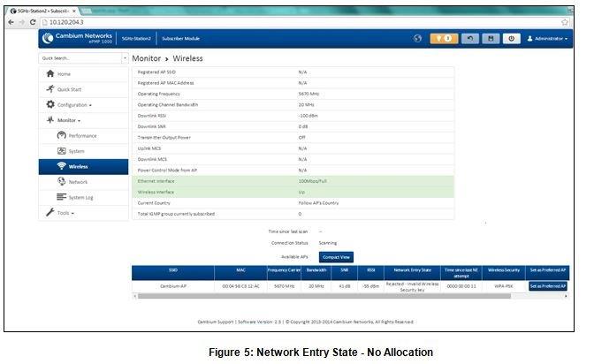
Task: Open the Home page from sidebar
Action: [64, 73]
